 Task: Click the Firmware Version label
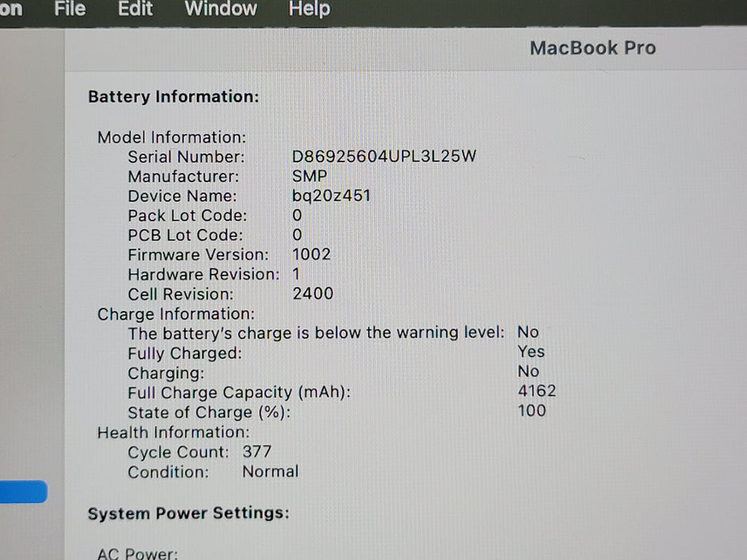point(199,254)
